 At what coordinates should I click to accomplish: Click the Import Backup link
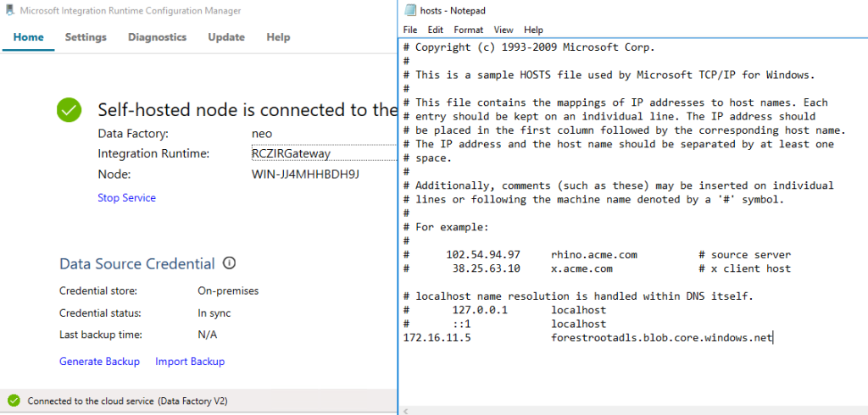click(190, 362)
